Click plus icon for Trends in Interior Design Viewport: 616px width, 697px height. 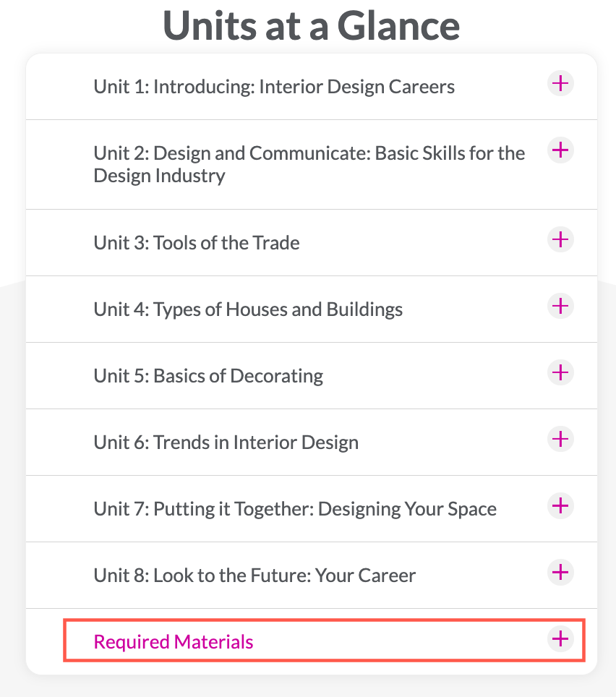(560, 439)
